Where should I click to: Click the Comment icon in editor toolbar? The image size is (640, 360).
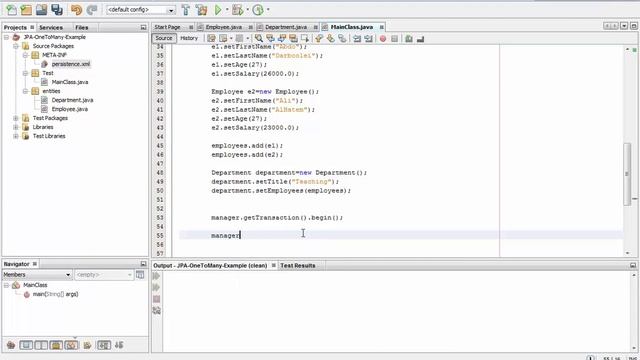tap(409, 39)
